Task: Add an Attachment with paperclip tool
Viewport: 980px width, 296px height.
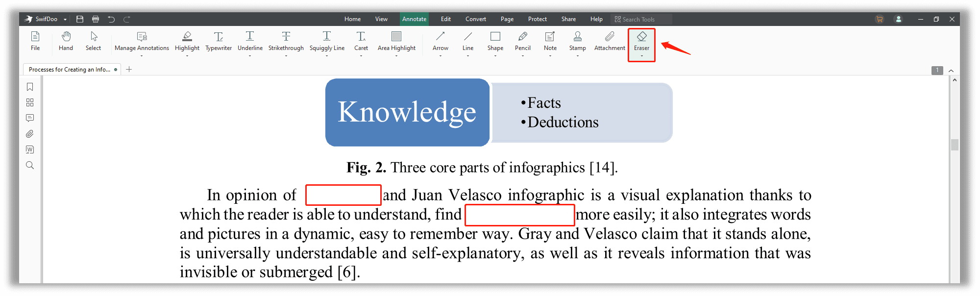Action: 610,40
